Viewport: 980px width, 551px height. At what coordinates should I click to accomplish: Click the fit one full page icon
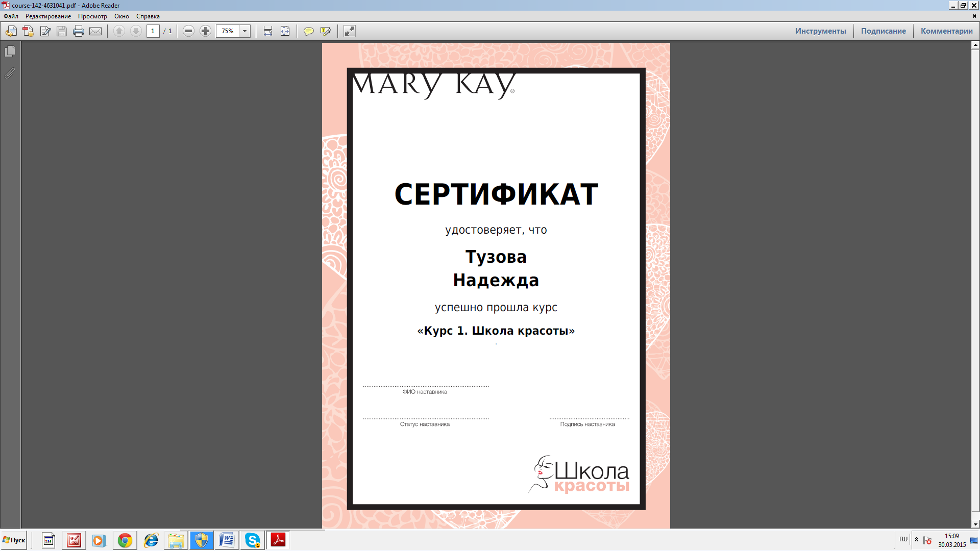click(285, 31)
